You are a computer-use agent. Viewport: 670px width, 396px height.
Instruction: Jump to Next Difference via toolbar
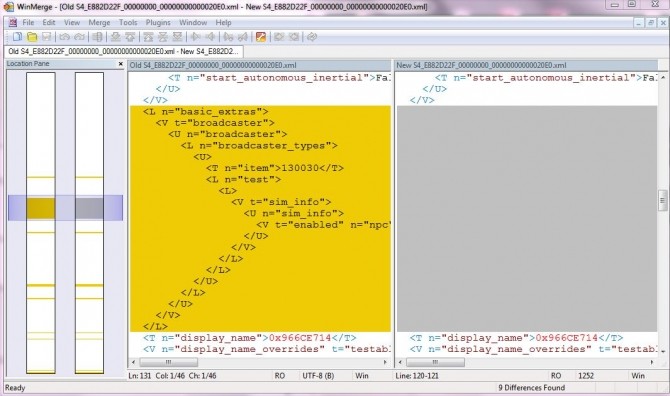click(115, 37)
